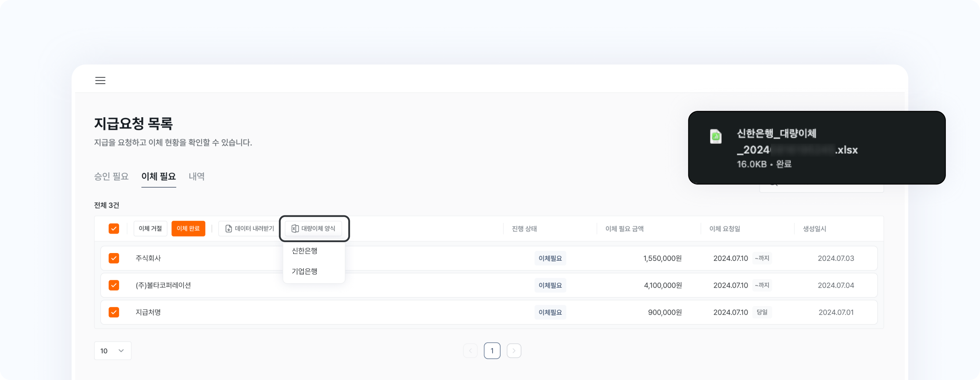Image resolution: width=980 pixels, height=380 pixels.
Task: Switch to the 승인 필요 tab
Action: pos(111,176)
